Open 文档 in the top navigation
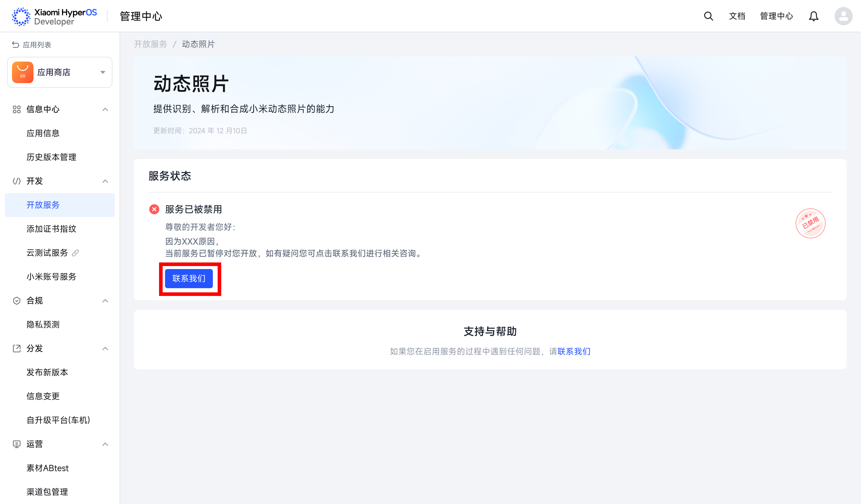This screenshot has height=504, width=861. click(x=737, y=16)
